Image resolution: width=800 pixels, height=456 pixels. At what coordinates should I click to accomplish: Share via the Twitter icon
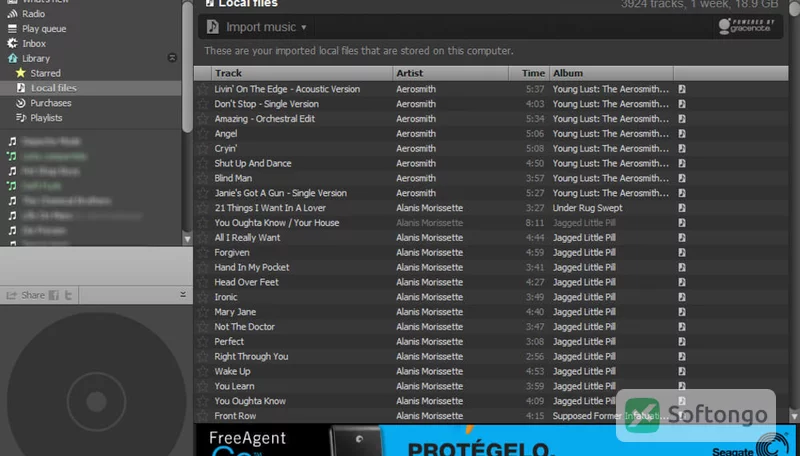(x=68, y=295)
